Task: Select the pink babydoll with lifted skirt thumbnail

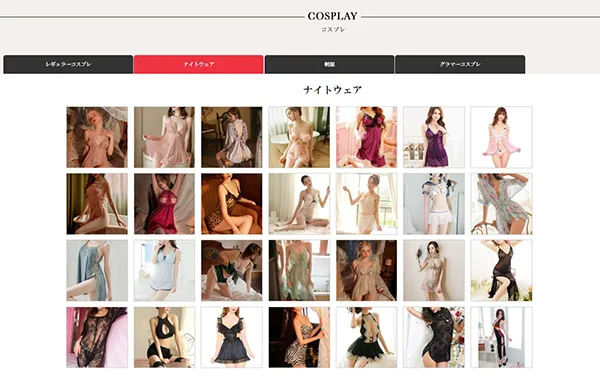Action: click(x=165, y=137)
